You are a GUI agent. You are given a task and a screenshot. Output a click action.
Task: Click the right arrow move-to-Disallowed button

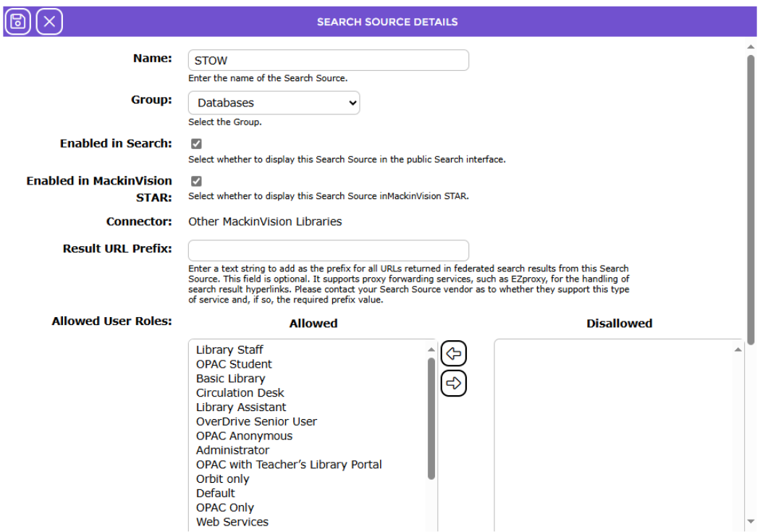pyautogui.click(x=454, y=383)
